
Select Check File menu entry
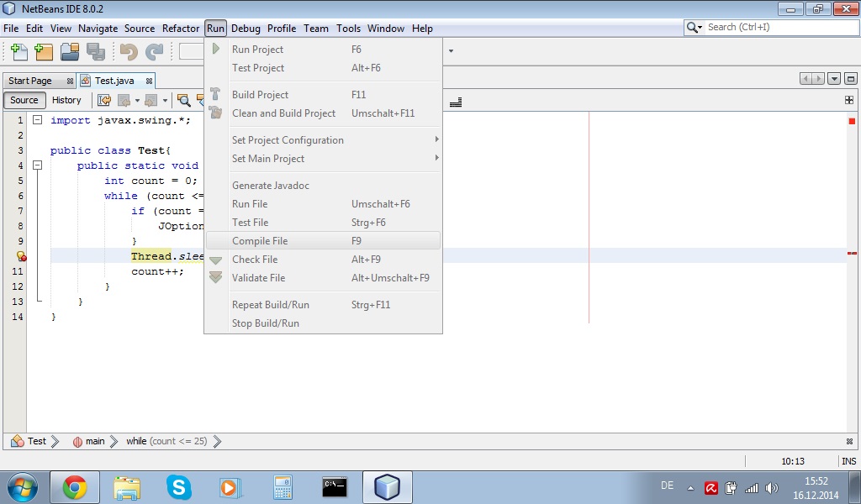click(323, 259)
